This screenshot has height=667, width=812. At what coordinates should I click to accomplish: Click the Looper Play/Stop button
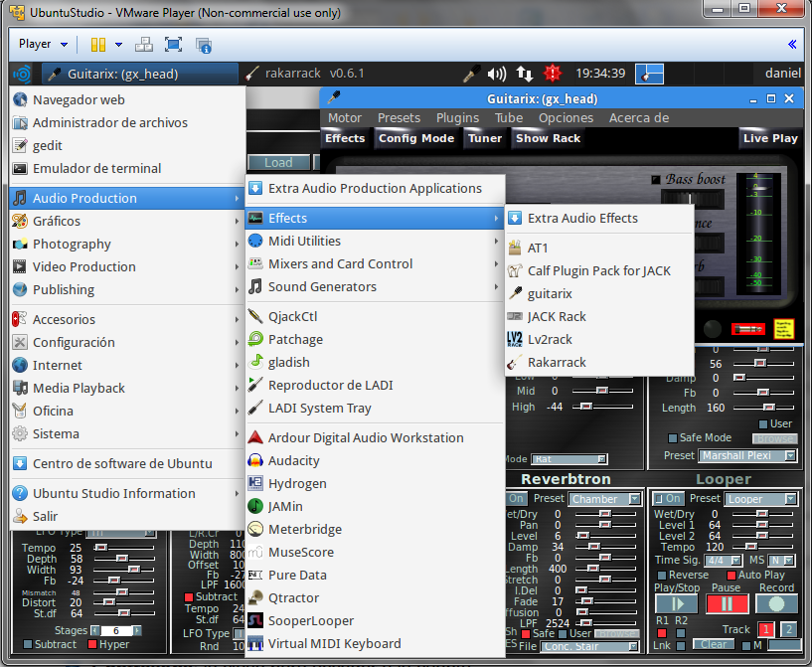(x=675, y=604)
